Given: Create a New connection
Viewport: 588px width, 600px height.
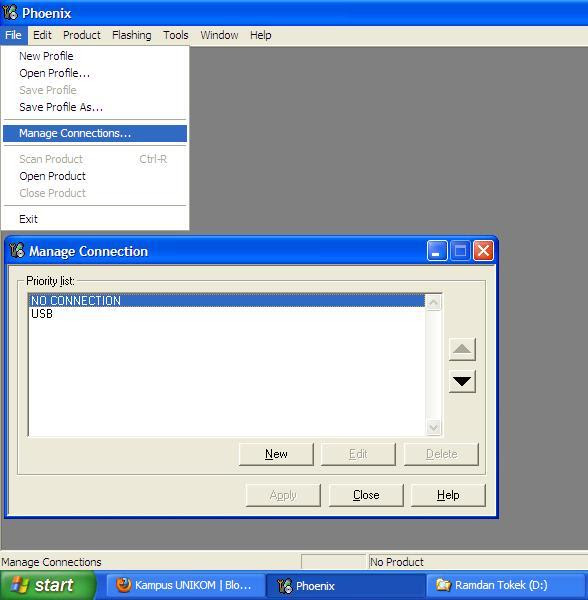Looking at the screenshot, I should (276, 454).
